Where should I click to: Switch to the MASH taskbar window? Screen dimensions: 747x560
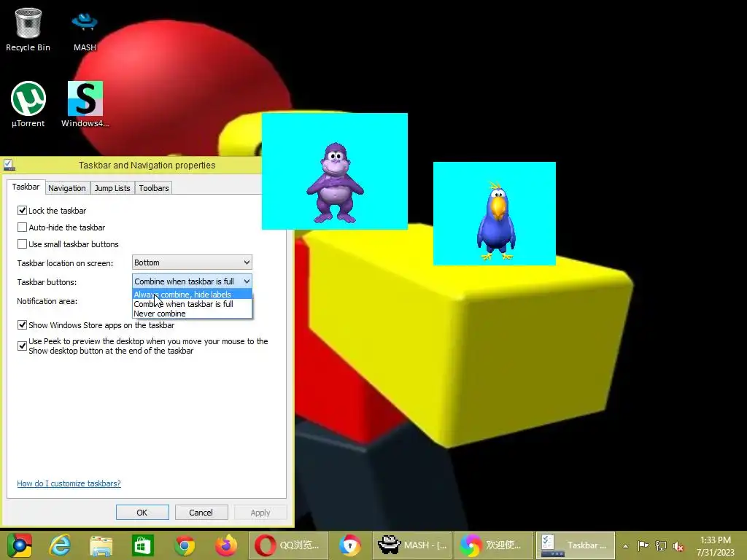coord(413,545)
